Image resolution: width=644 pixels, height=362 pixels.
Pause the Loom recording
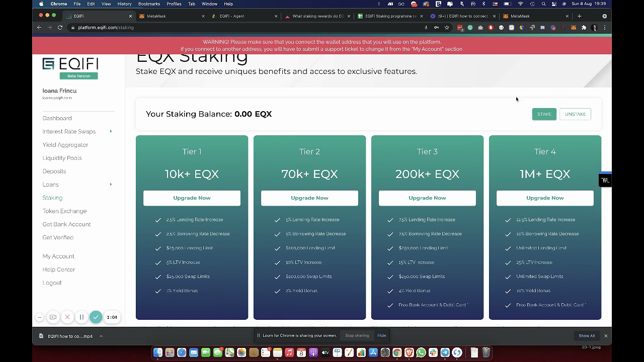click(x=82, y=317)
